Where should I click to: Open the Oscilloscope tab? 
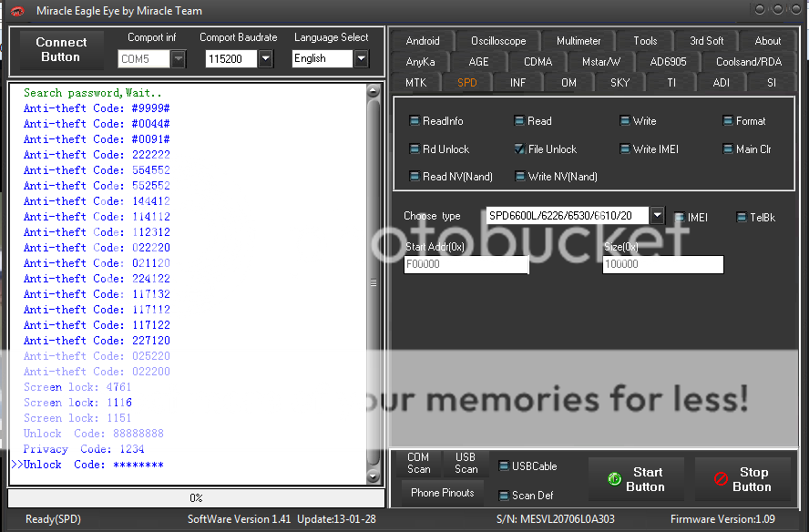pos(498,41)
